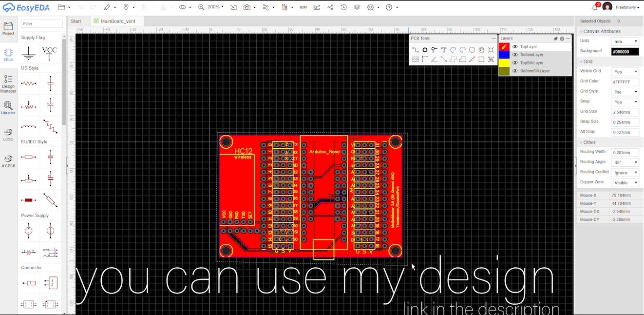Screen dimensions: 644x315
Task: Select the Image insert tool in PCB Tools
Action: [x=416, y=59]
